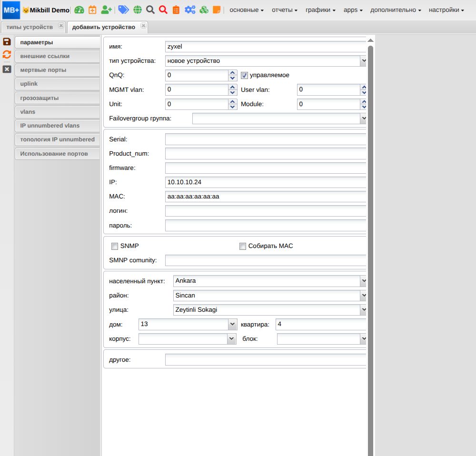Open the 'отчеты' menu

click(285, 10)
